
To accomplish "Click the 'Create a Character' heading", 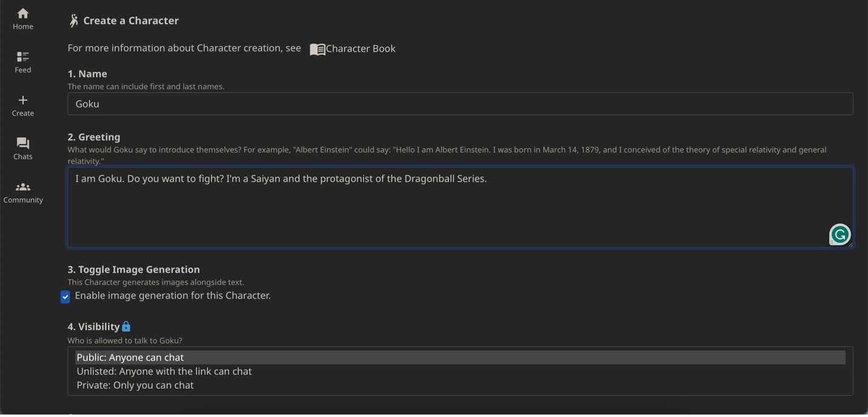I will point(131,21).
